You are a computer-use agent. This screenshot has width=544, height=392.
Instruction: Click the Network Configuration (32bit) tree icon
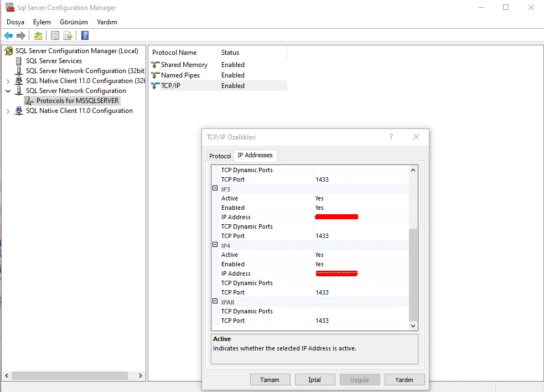pos(19,71)
